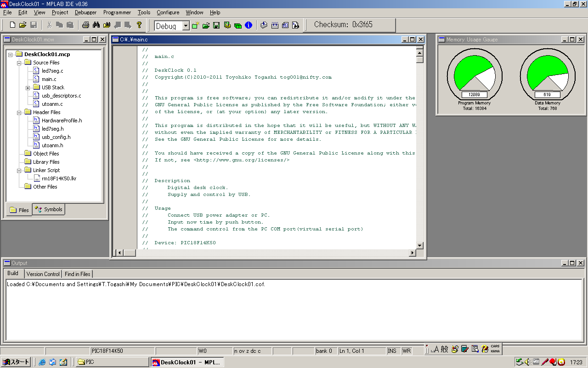588x368 pixels.
Task: Click the blue info circle icon
Action: pos(249,25)
